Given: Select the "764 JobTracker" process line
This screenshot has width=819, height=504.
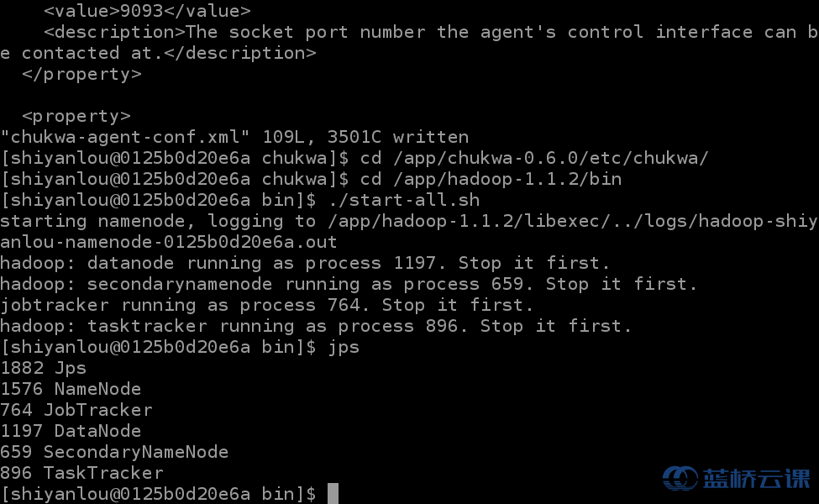Looking at the screenshot, I should (x=76, y=410).
